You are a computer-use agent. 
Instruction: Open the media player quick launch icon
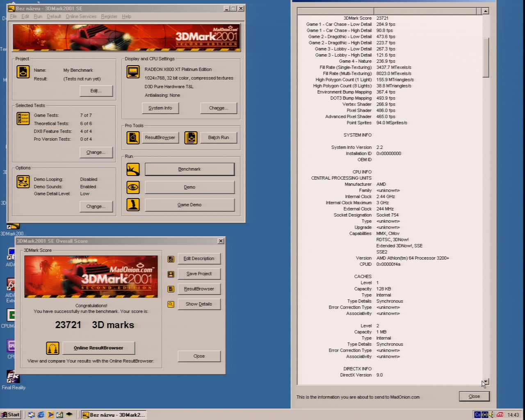(50, 415)
